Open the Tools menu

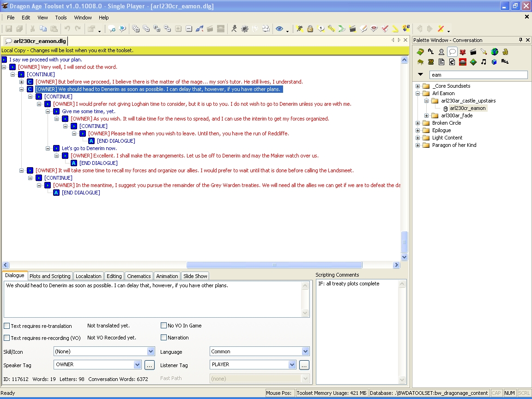click(61, 18)
